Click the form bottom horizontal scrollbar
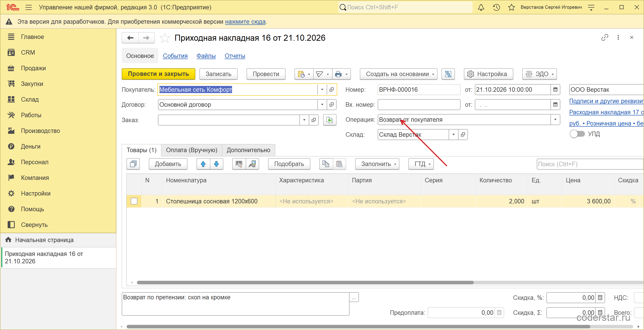The image size is (644, 330). tap(358, 326)
